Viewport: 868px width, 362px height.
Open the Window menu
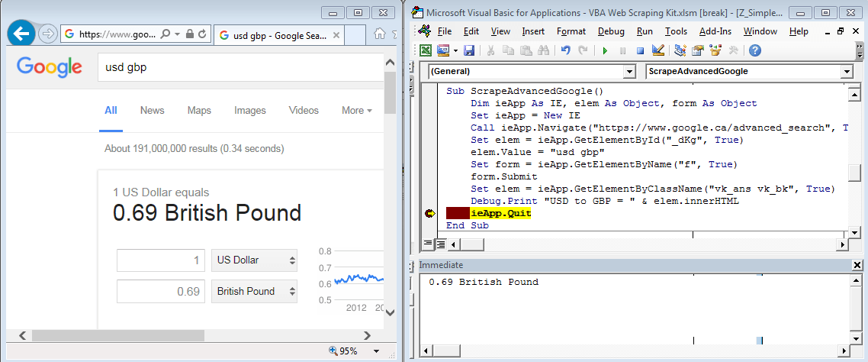click(x=760, y=31)
